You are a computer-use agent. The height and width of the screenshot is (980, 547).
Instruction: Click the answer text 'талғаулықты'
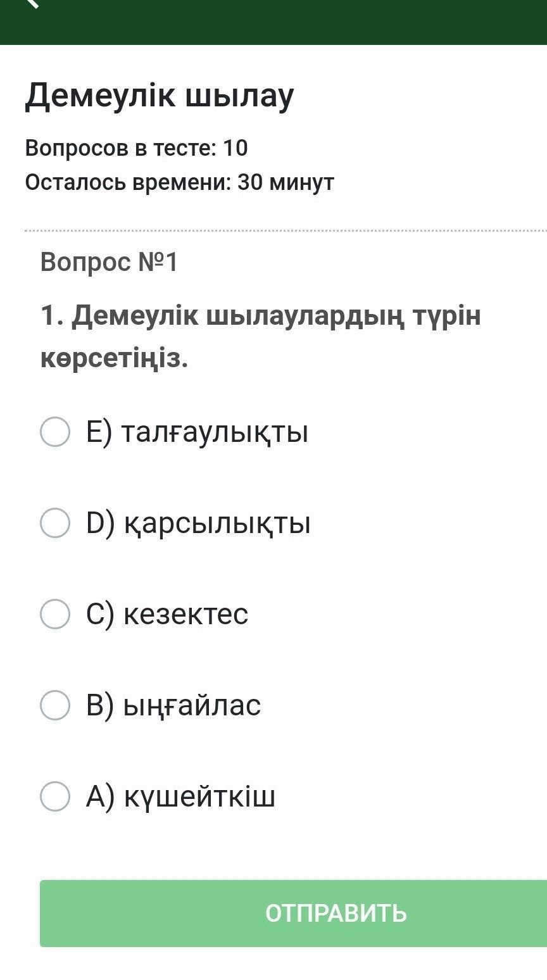[x=214, y=433]
